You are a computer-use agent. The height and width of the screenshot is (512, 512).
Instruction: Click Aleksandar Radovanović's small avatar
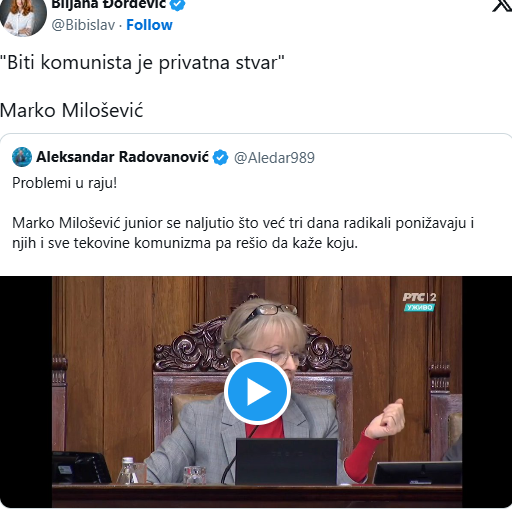pyautogui.click(x=22, y=157)
